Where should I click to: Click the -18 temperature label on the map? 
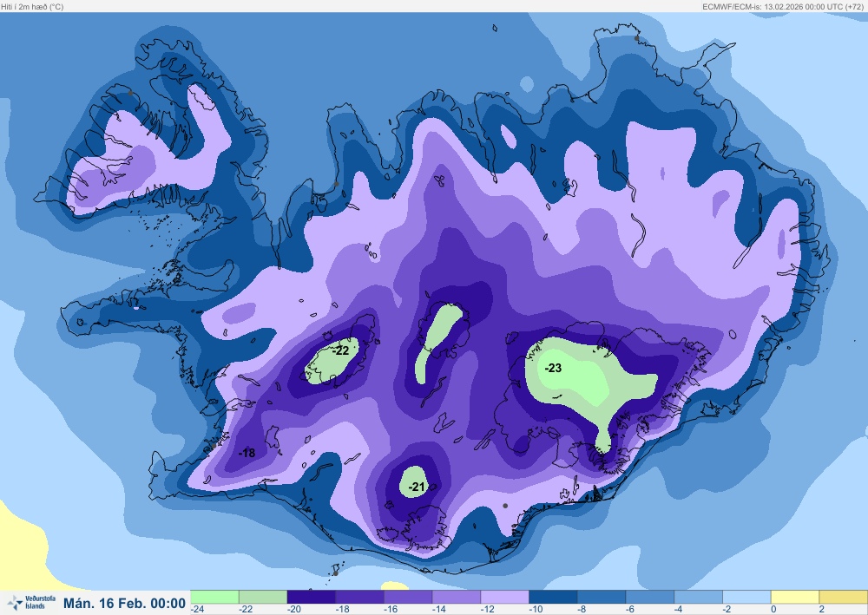click(247, 453)
